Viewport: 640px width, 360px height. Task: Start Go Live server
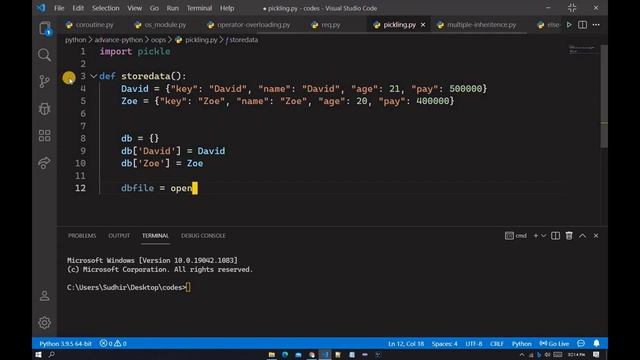(554, 344)
